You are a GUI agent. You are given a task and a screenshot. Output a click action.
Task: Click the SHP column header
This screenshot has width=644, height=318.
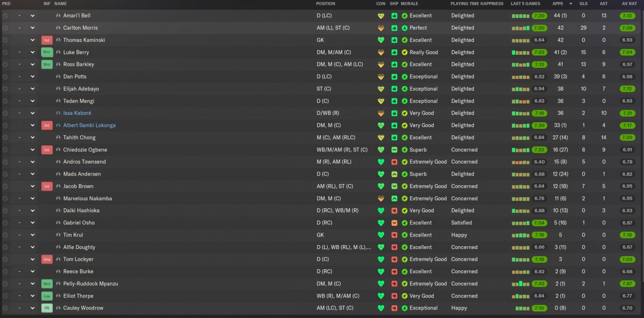pos(394,4)
